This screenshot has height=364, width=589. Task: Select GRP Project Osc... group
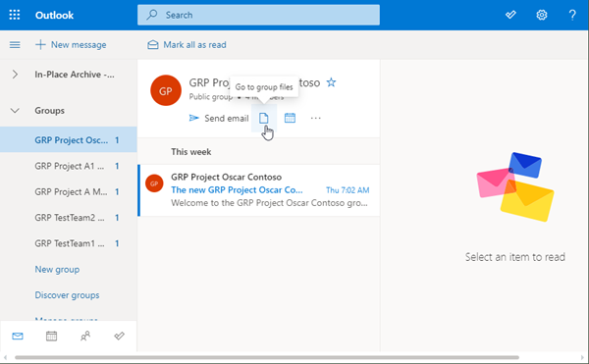pos(69,140)
